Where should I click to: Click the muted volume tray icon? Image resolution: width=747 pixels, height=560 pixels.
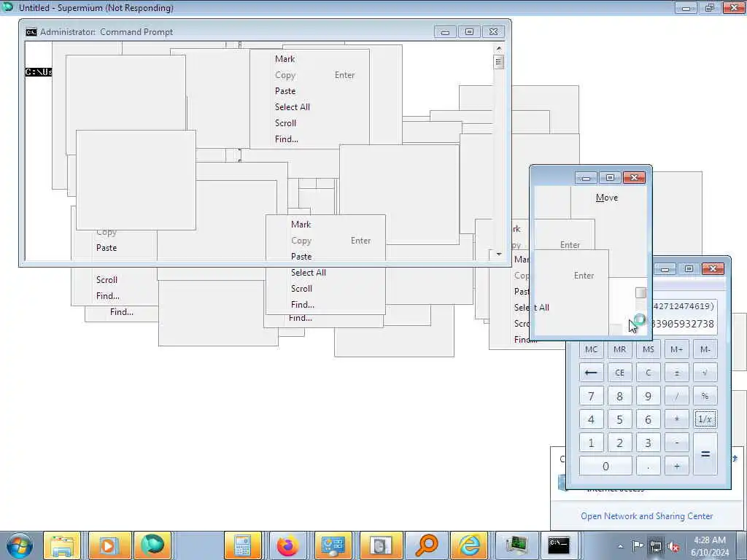point(673,546)
